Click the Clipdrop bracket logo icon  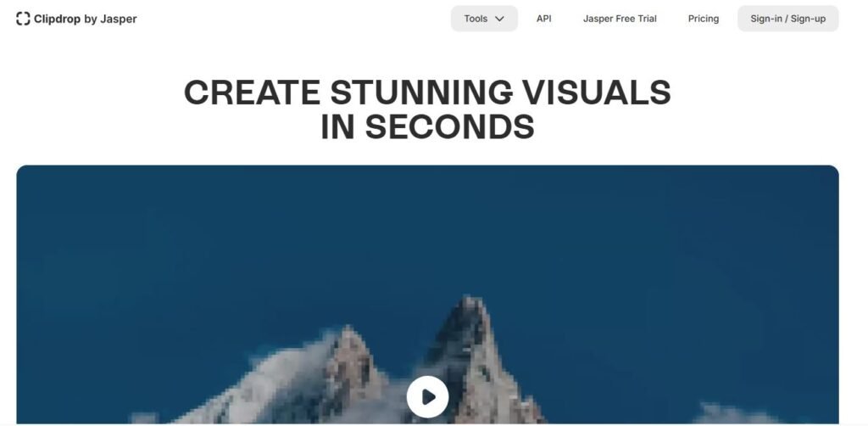23,19
